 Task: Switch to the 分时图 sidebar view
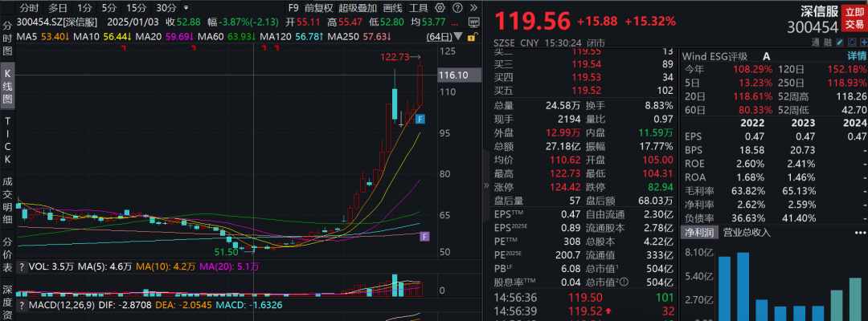(8, 39)
